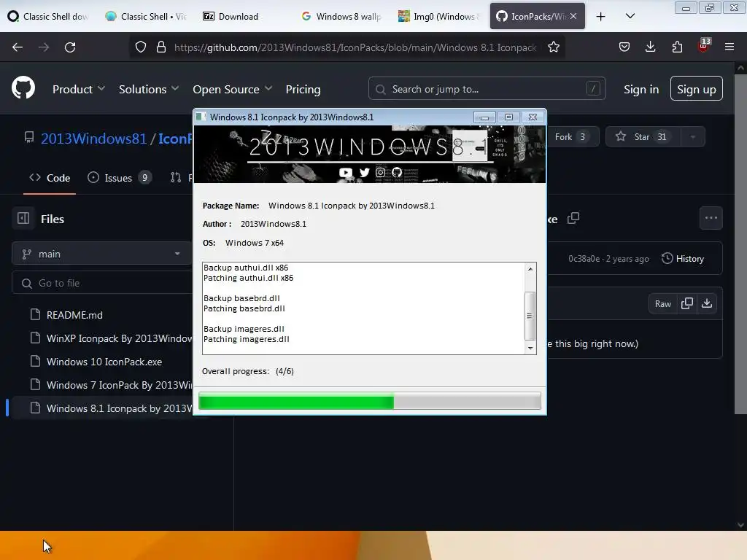This screenshot has height=560, width=747.
Task: Close the IconPacks tab
Action: (x=573, y=16)
